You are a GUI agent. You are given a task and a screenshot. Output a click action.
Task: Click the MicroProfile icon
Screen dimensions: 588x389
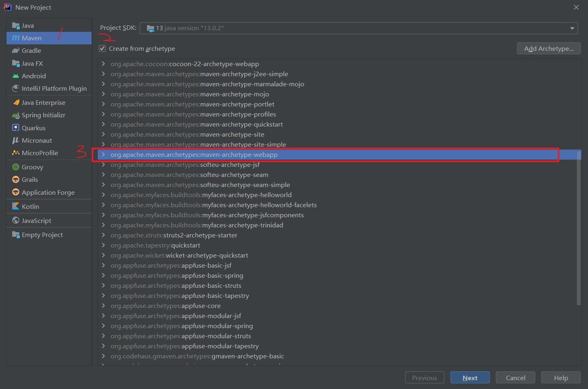click(x=16, y=153)
